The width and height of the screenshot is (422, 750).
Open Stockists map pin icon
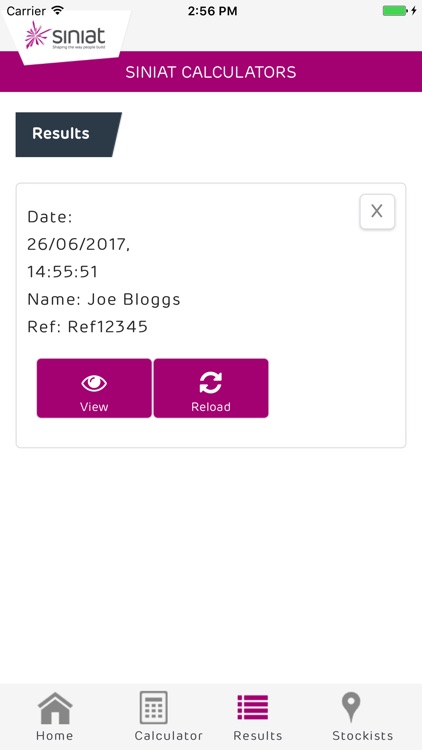tap(351, 707)
